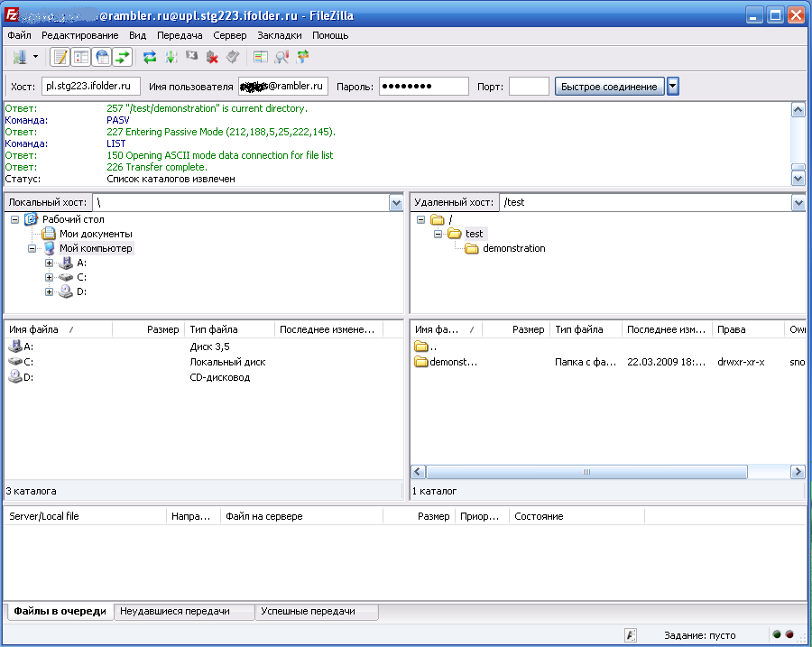The height and width of the screenshot is (647, 812).
Task: Sort local files by Имя файла column
Action: tap(58, 329)
